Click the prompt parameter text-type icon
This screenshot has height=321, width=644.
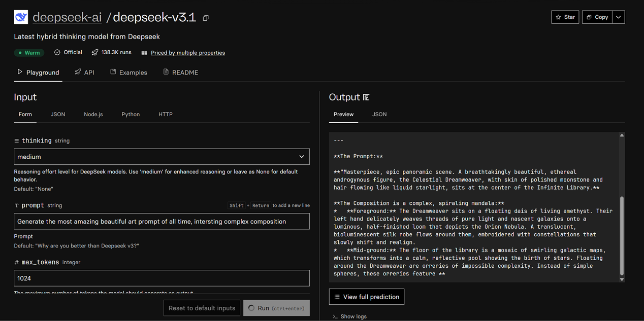[x=17, y=206]
